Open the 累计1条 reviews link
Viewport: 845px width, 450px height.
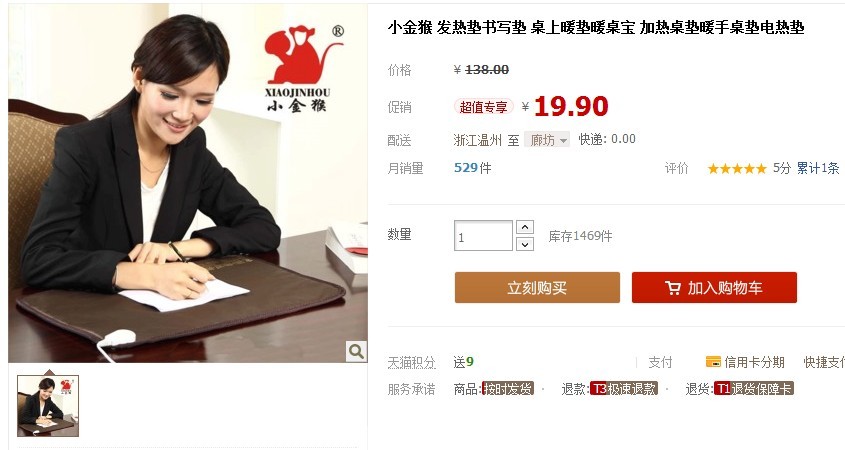pos(818,168)
